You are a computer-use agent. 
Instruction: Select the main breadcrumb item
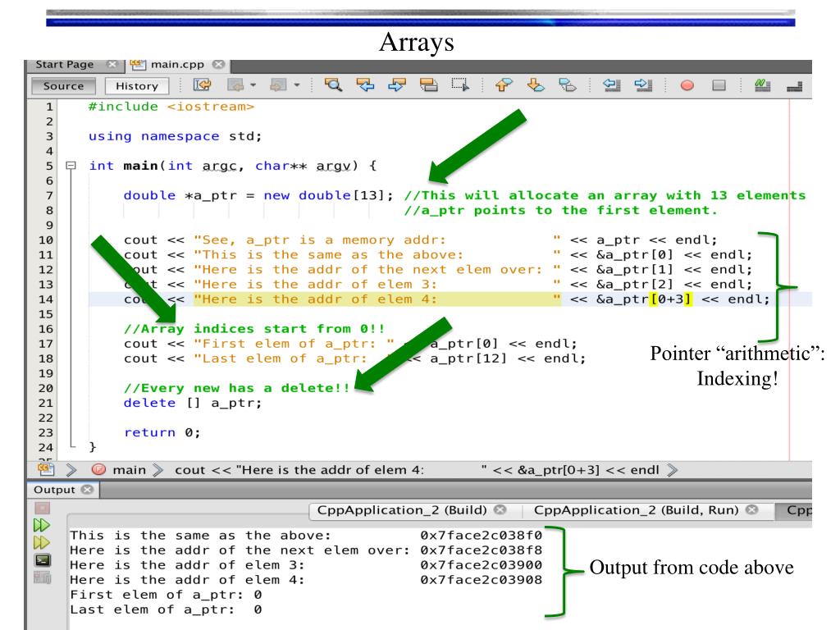(129, 470)
